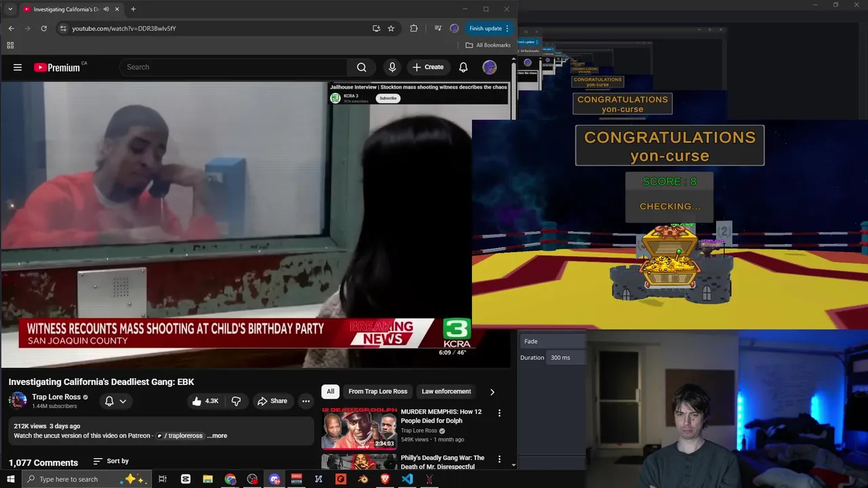Switch to Chrome on the taskbar
Image resolution: width=868 pixels, height=488 pixels.
[x=231, y=479]
